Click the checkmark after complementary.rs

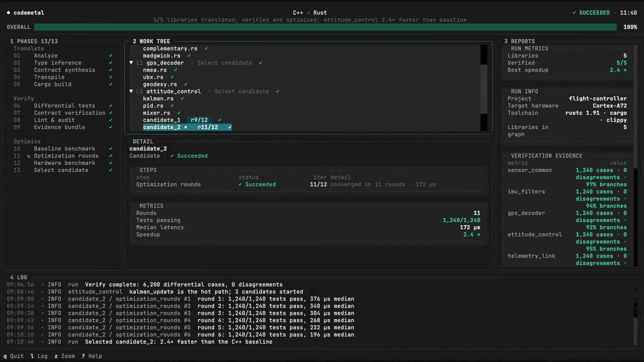point(206,48)
